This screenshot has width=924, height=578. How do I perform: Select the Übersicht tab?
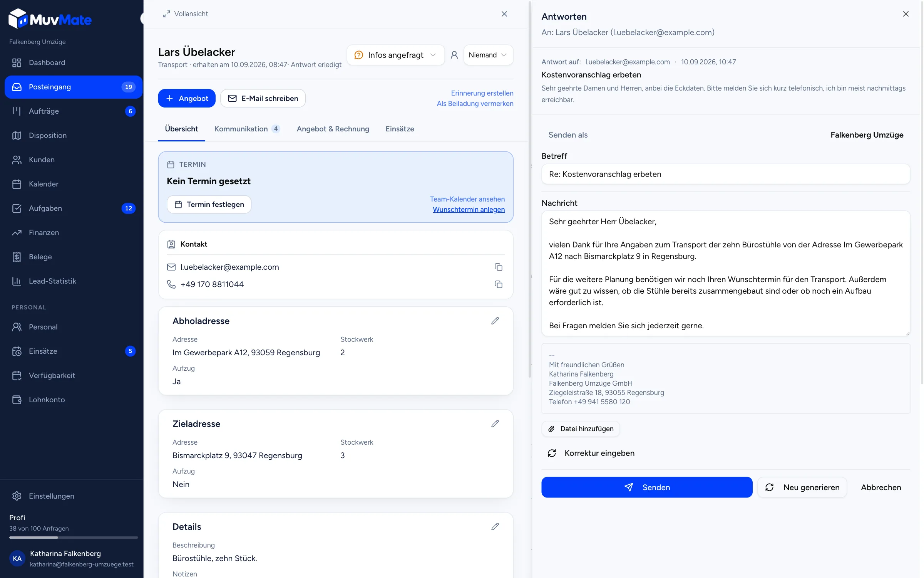(181, 129)
